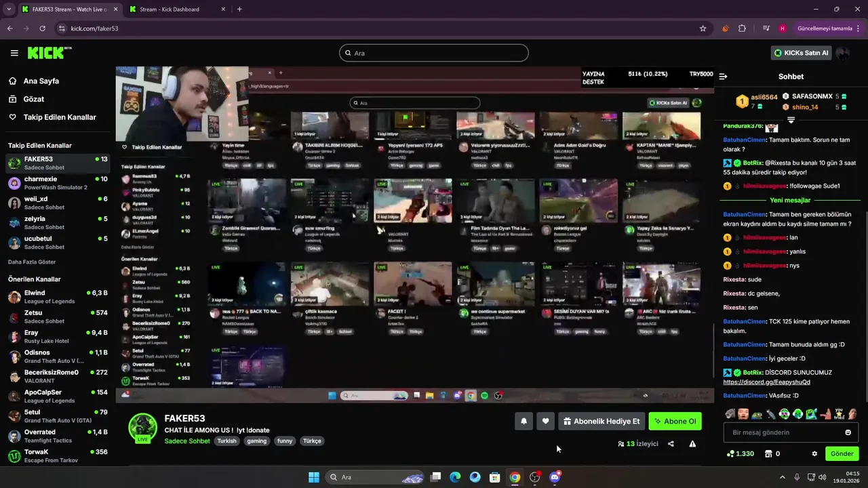
Task: Click the KICK logo
Action: click(x=50, y=53)
